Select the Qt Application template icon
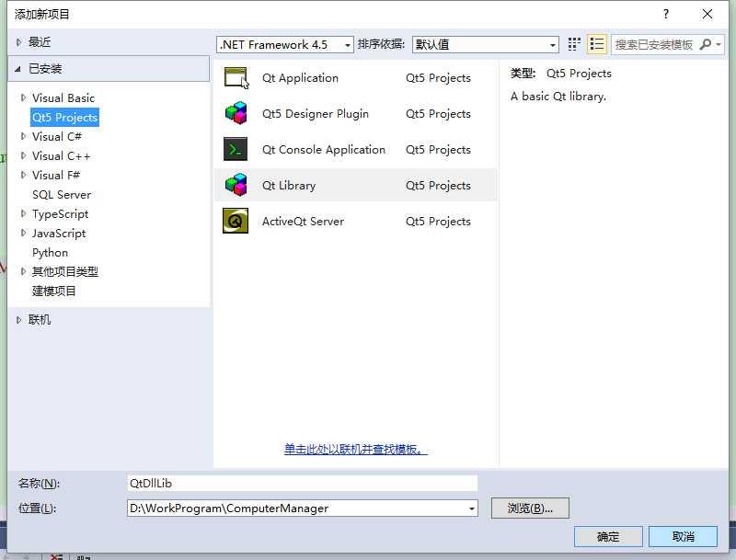 tap(236, 77)
